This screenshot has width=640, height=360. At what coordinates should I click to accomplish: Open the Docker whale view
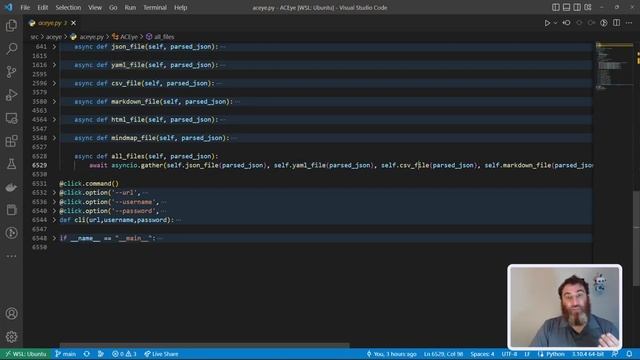(11, 187)
